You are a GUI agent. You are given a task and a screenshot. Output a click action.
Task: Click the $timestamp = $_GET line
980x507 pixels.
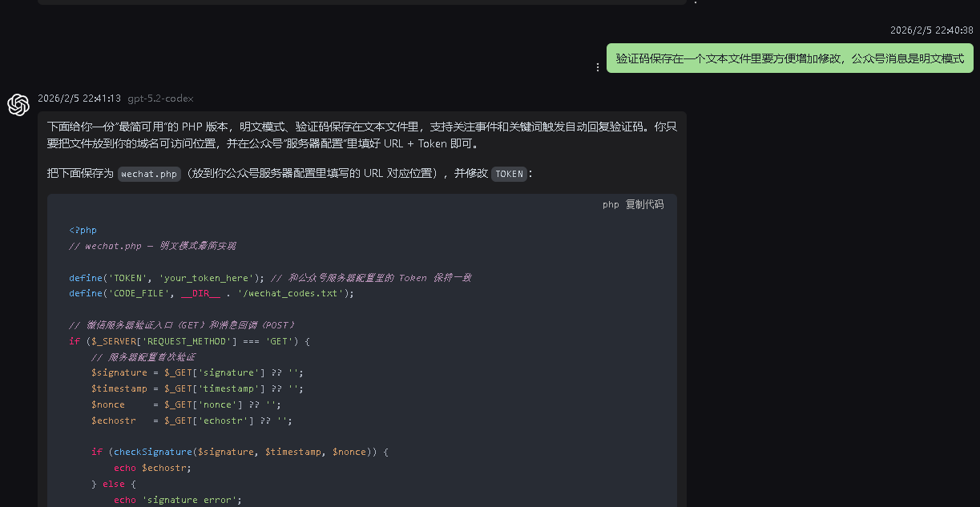(x=197, y=388)
